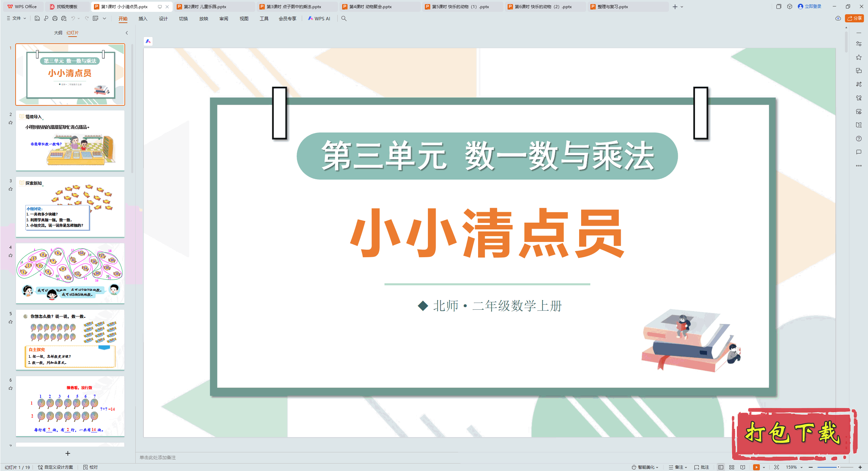Switch to Slide Sorter grid view

pyautogui.click(x=732, y=467)
